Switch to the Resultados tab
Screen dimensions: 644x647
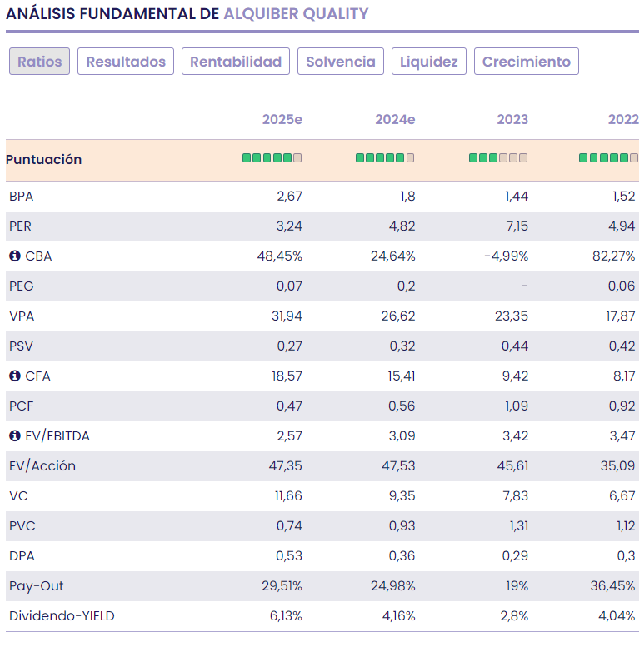(x=126, y=62)
